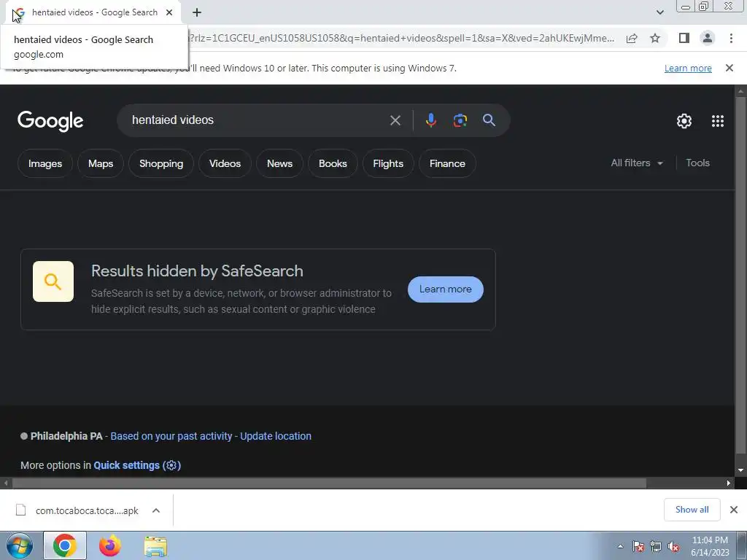747x560 pixels.
Task: Switch to Videos results
Action: coord(225,163)
